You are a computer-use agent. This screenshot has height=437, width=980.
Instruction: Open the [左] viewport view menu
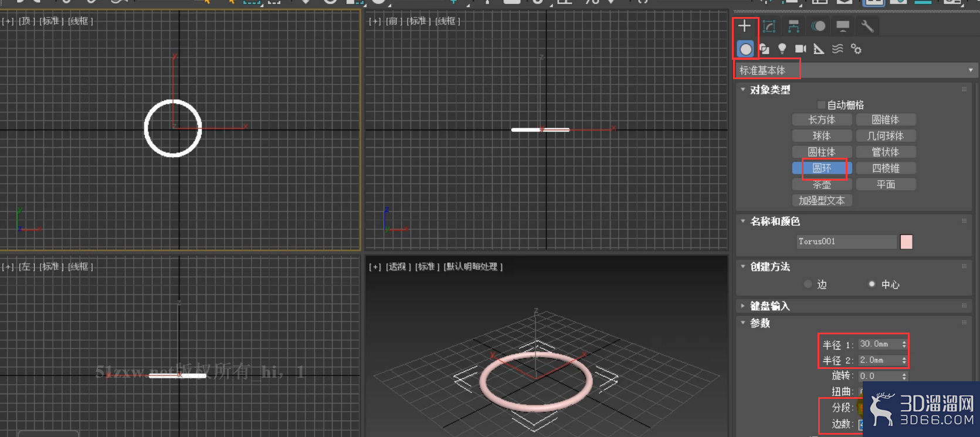[x=27, y=267]
